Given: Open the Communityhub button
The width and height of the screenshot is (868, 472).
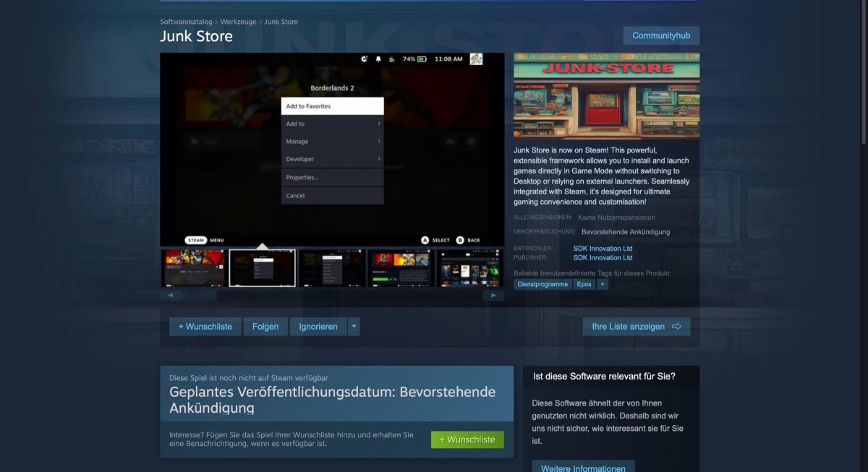Looking at the screenshot, I should point(661,35).
